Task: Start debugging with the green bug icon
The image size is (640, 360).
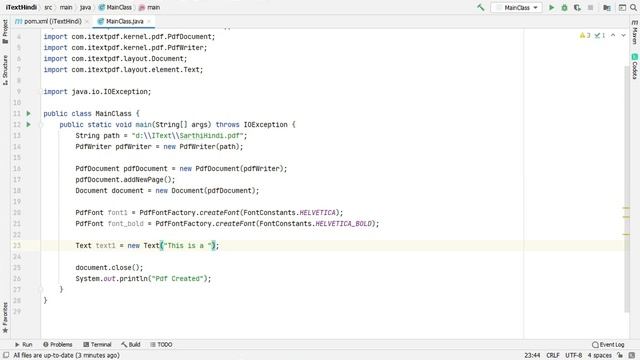Action: click(x=564, y=7)
